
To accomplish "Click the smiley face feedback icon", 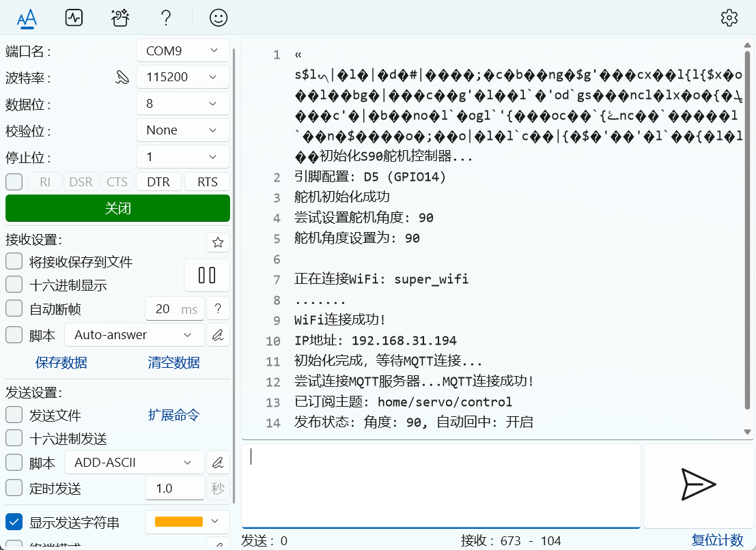I will pos(219,18).
